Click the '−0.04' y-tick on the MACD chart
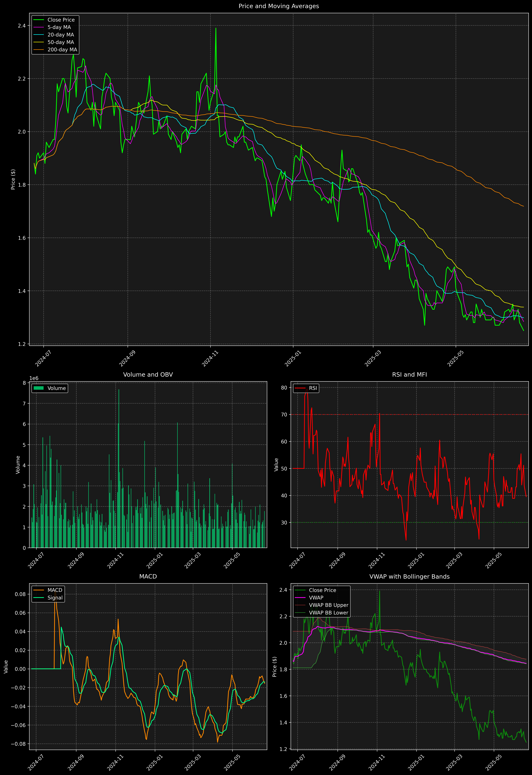This screenshot has height=775, width=532. click(x=18, y=706)
